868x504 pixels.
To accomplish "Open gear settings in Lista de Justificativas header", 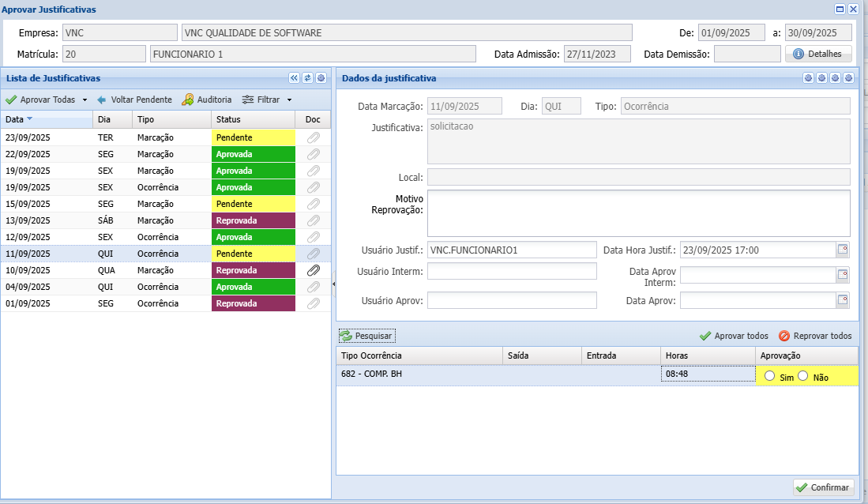I will click(x=321, y=78).
